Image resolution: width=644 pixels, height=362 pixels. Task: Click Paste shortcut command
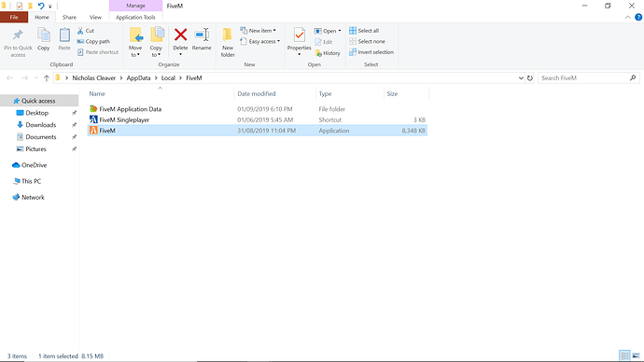(98, 52)
